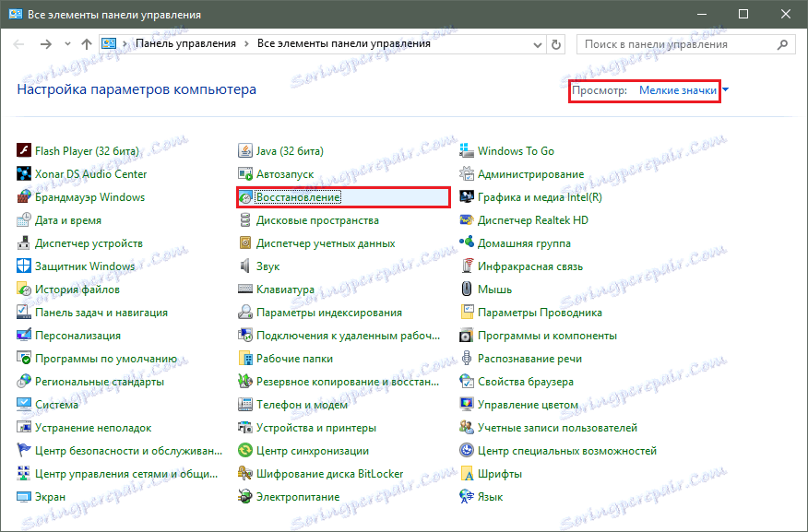Open the Автозапуск icon
808x532 pixels.
point(245,174)
